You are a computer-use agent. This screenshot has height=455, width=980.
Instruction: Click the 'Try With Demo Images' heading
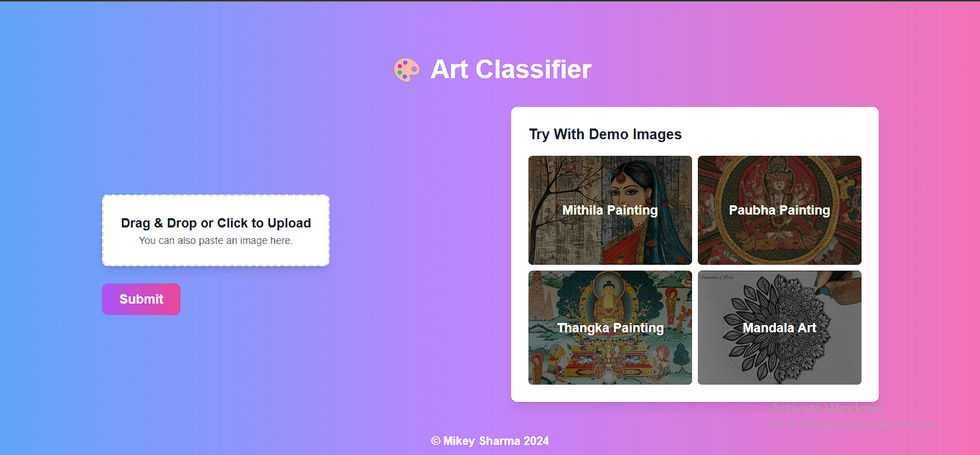pyautogui.click(x=605, y=134)
